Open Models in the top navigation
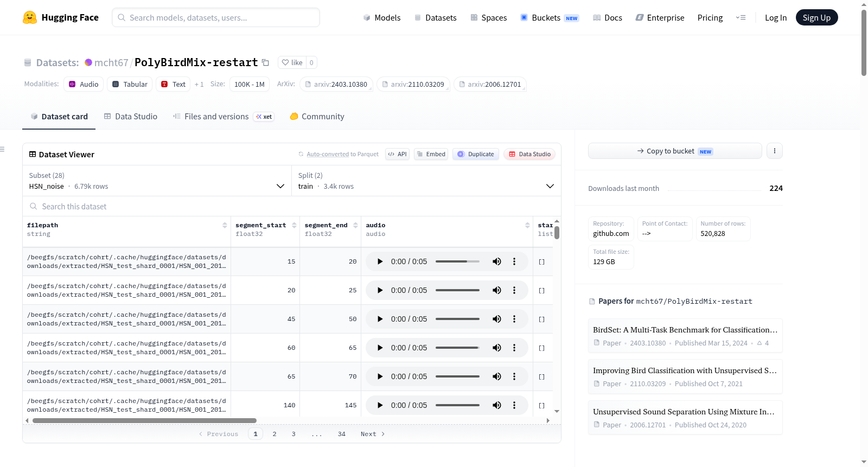 [x=382, y=17]
